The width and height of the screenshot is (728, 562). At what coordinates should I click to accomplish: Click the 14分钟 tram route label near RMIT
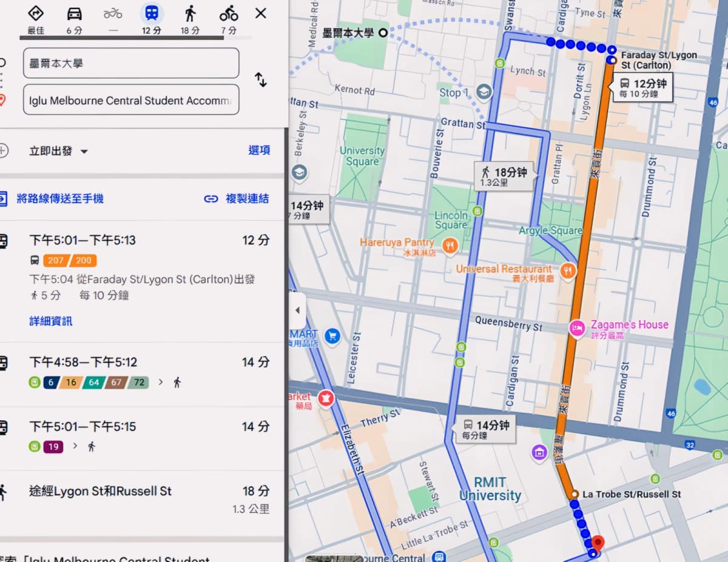pos(487,430)
